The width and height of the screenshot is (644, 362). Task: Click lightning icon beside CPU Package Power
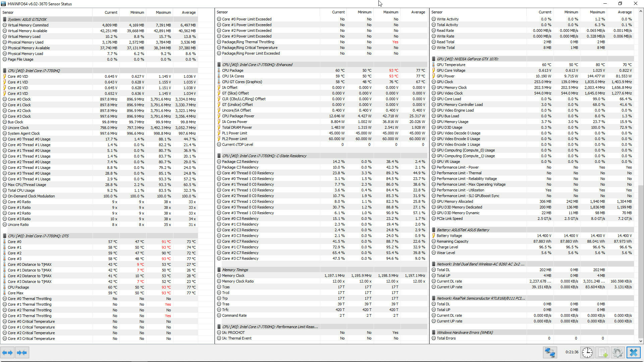coord(219,116)
